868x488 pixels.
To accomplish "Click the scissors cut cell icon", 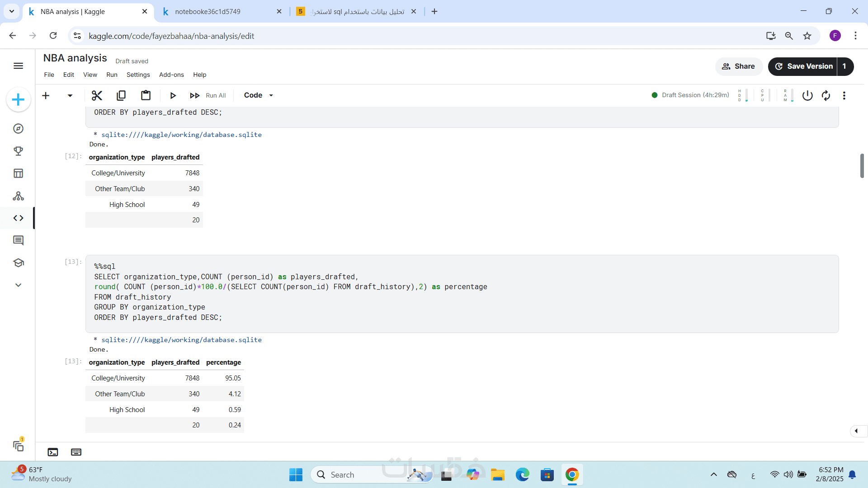I will click(x=97, y=95).
